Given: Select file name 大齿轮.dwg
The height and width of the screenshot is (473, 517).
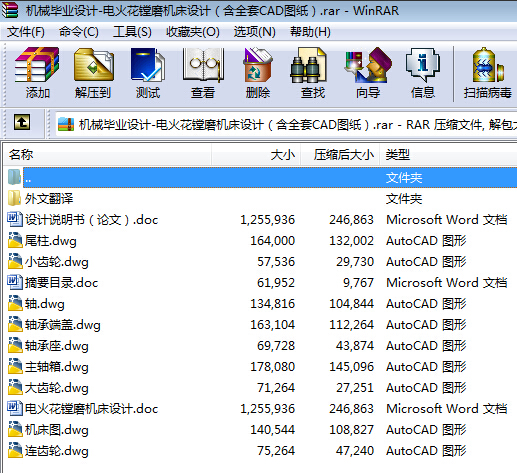Looking at the screenshot, I should click(57, 388).
